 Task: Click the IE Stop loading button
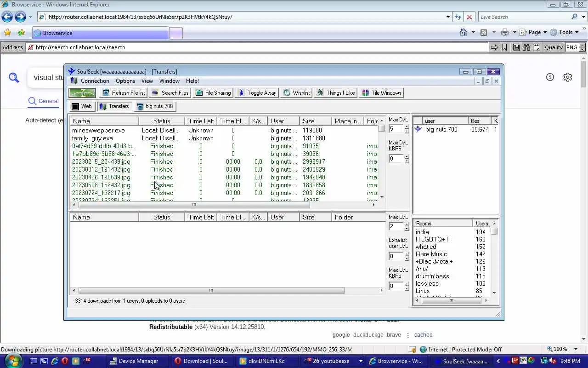click(469, 17)
